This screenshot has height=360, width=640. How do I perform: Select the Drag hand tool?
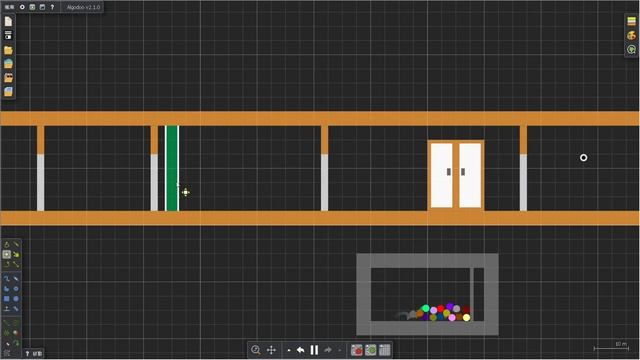pyautogui.click(x=16, y=254)
